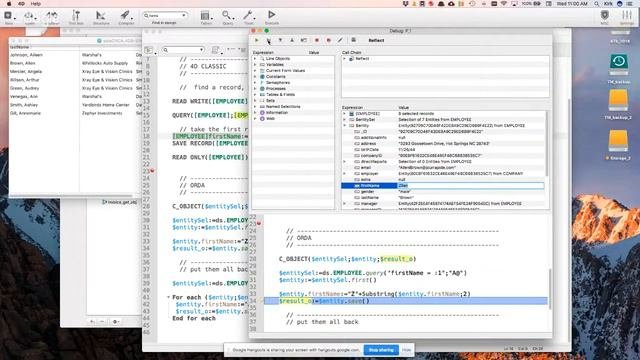640x360 pixels.
Task: Click the No Trace (continue) debugger button
Action: [x=257, y=40]
